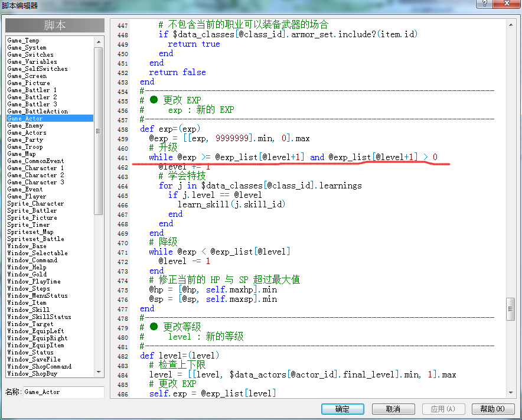This screenshot has width=522, height=420.
Task: Open the Game_Battler 1 script
Action: (32, 90)
